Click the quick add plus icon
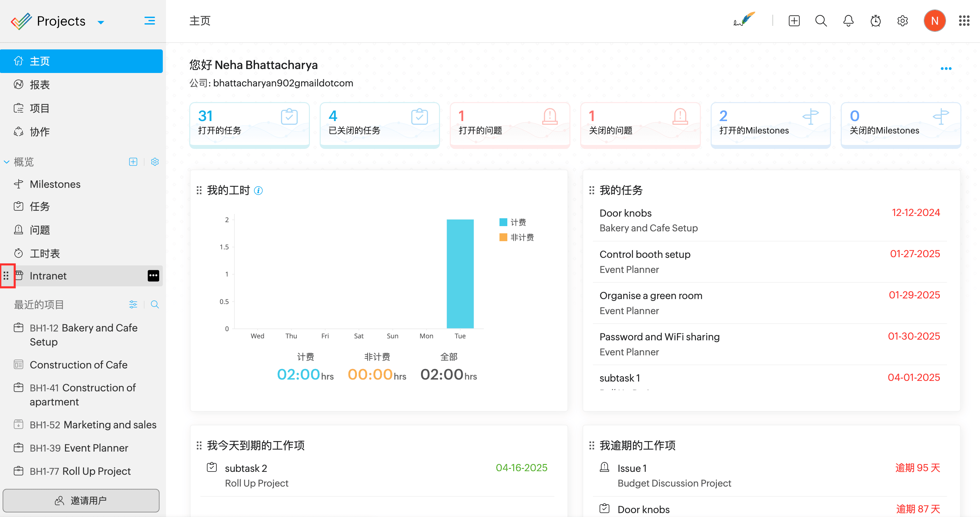The image size is (980, 517). [794, 21]
